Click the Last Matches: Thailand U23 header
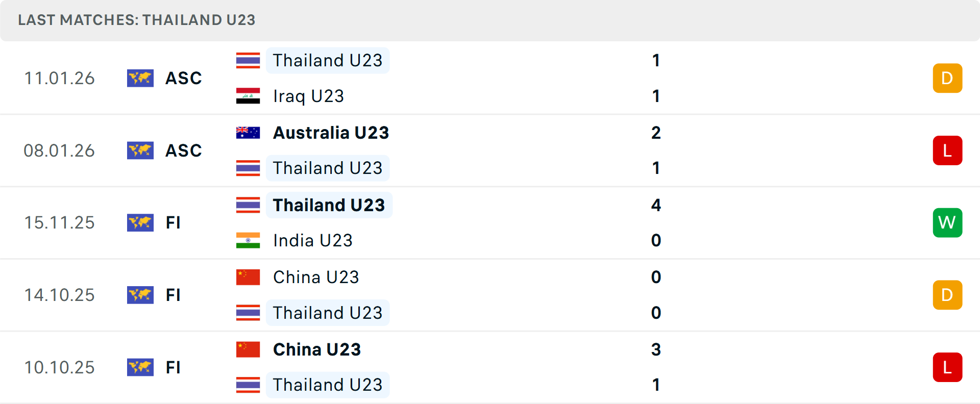The width and height of the screenshot is (980, 404). coord(136,20)
